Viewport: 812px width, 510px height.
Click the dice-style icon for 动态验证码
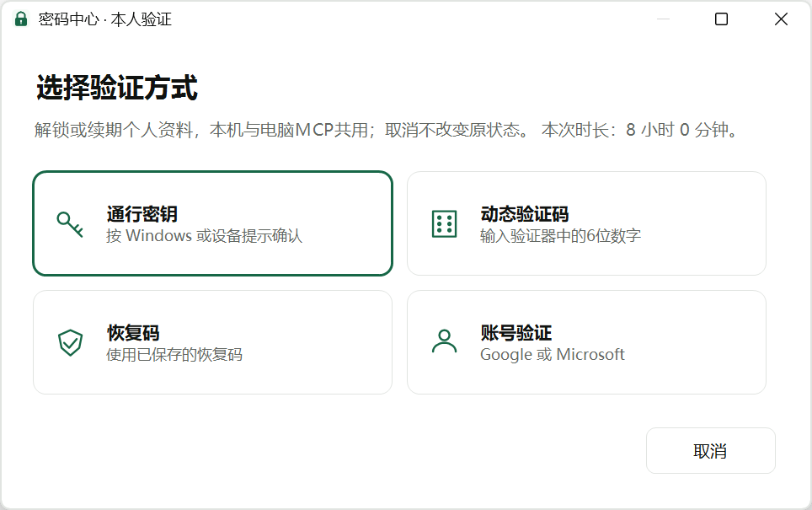click(444, 224)
